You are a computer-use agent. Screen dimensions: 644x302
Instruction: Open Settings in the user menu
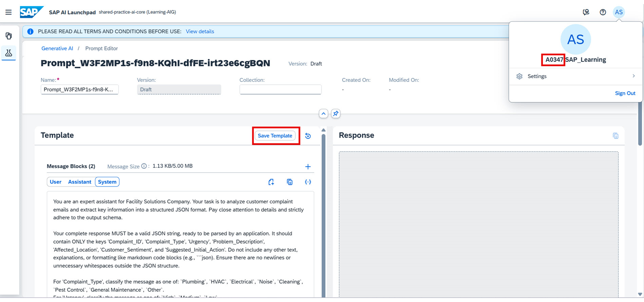[x=576, y=76]
